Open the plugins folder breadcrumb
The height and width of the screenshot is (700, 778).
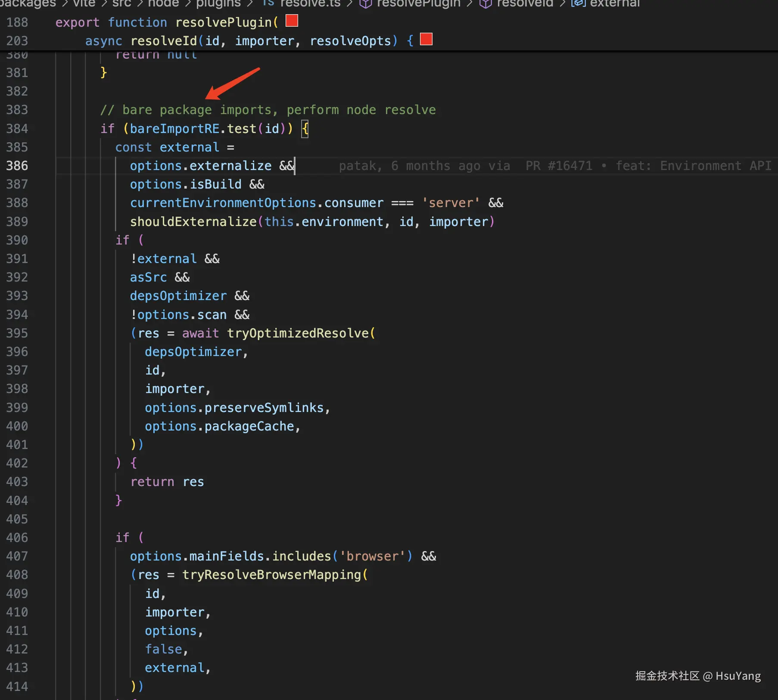click(218, 3)
